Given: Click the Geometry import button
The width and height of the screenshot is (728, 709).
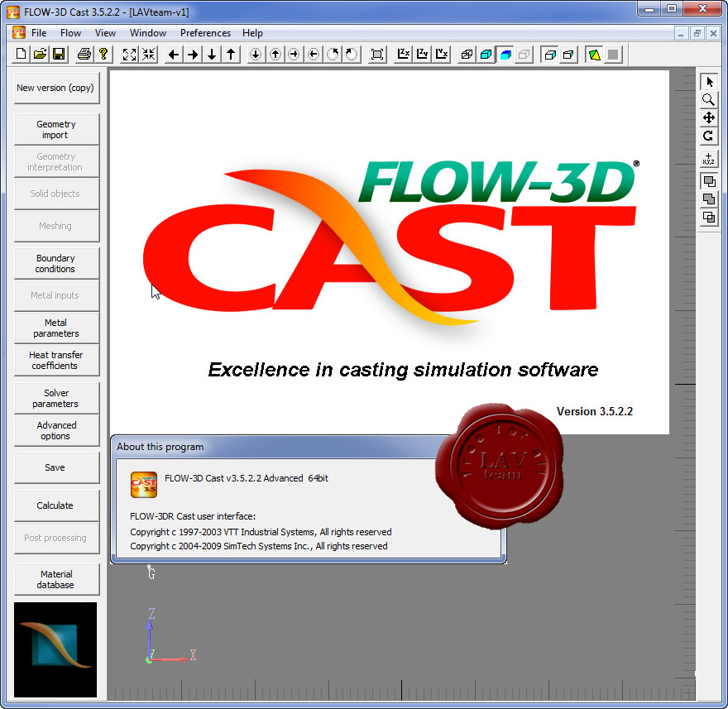Looking at the screenshot, I should coord(56,130).
